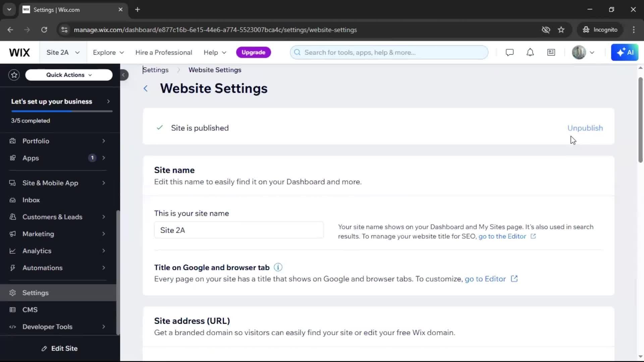Expand the Site & Mobile App chevron

coord(104,183)
